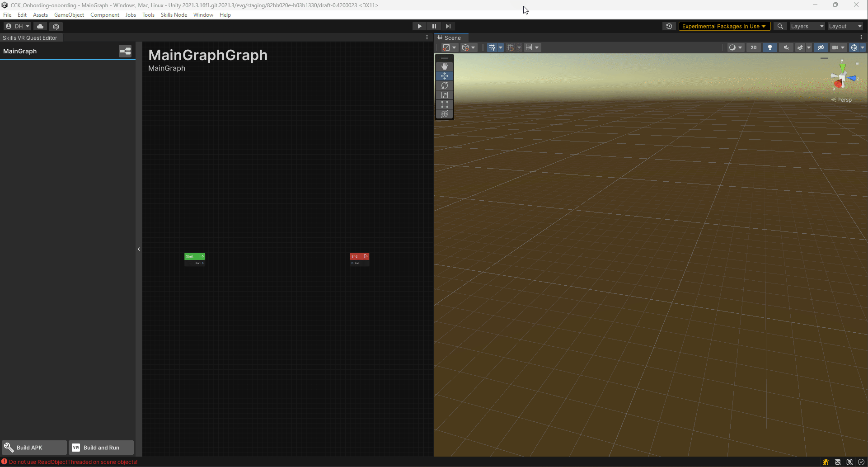Toggle grid snapping in Scene view

coord(511,47)
